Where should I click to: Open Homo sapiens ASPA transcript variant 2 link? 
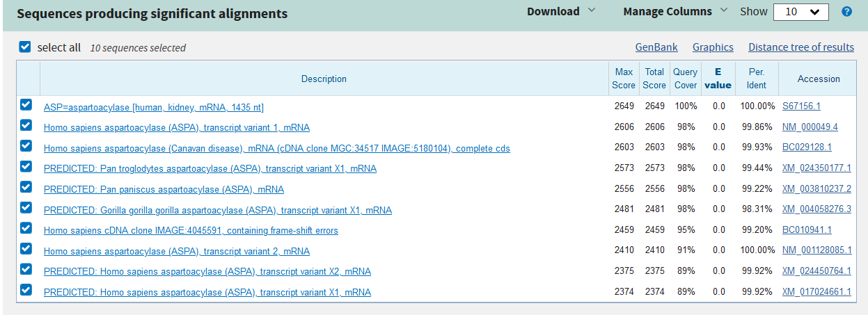tap(176, 251)
